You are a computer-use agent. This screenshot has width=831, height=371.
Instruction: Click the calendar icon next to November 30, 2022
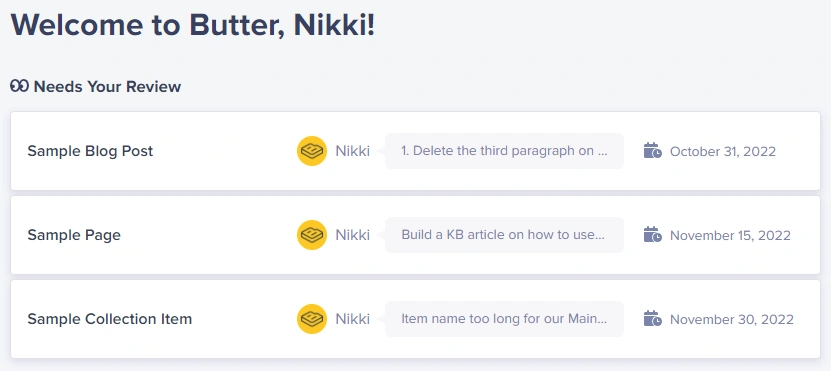[x=652, y=319]
